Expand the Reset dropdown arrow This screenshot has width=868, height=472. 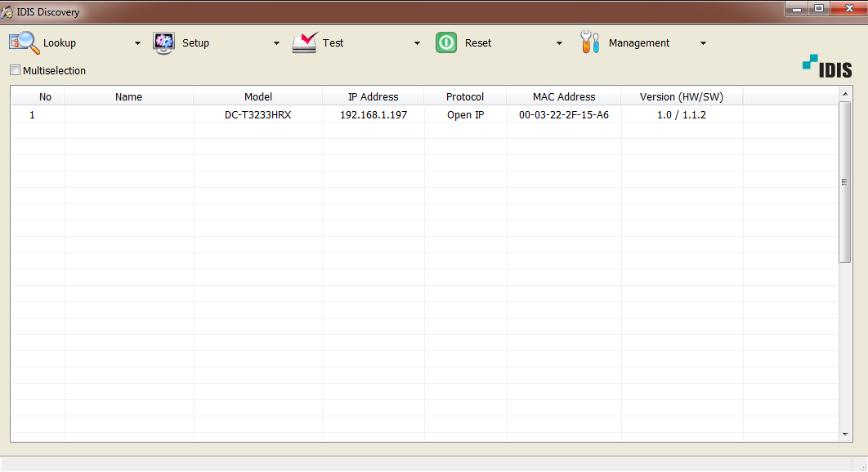pos(559,43)
